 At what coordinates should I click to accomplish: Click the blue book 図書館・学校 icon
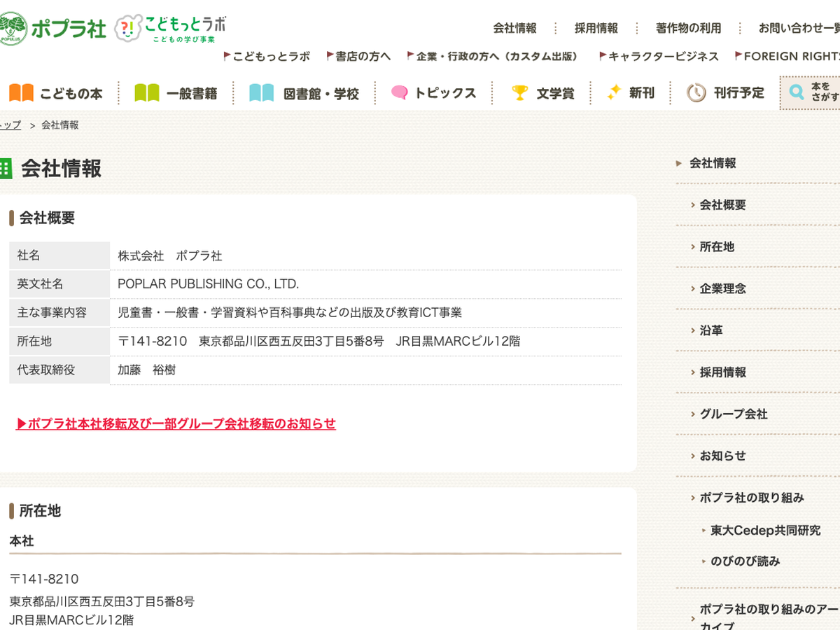click(x=262, y=93)
